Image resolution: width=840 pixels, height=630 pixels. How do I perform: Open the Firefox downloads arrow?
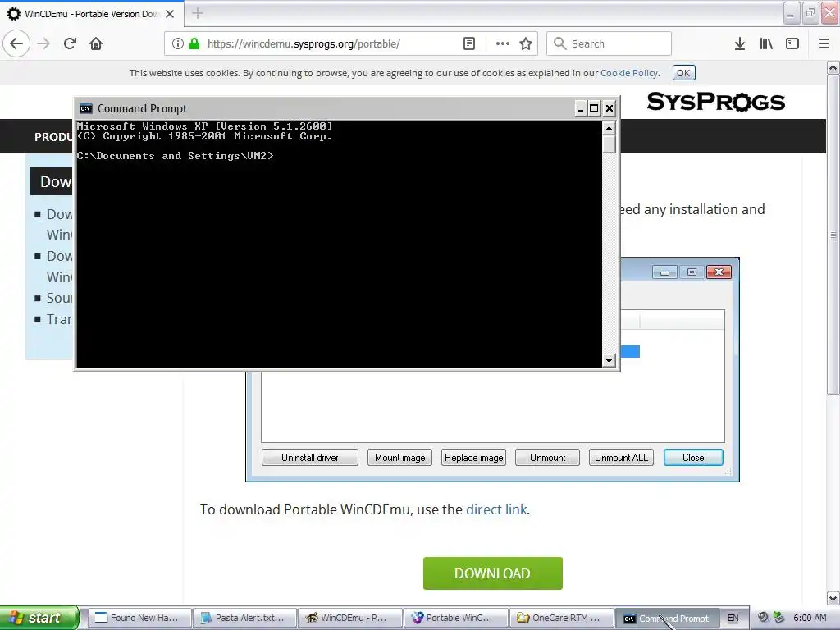click(740, 43)
